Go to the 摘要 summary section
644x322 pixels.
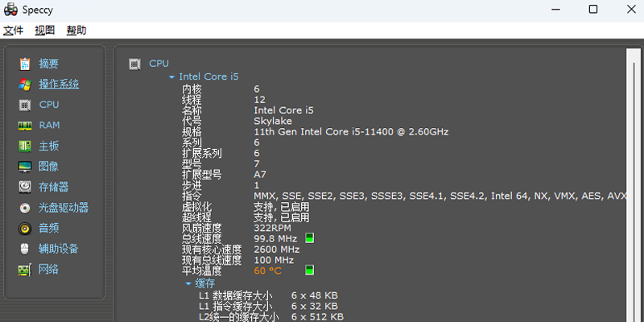[x=49, y=64]
